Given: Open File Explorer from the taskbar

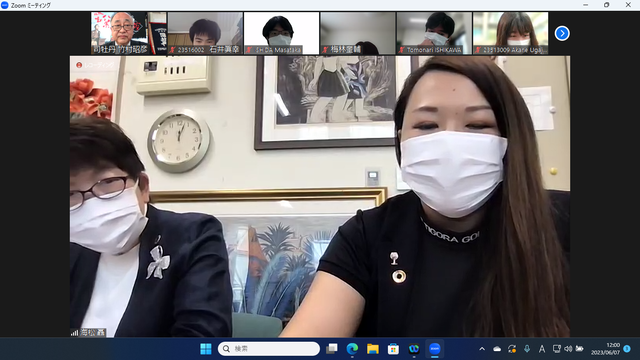Looking at the screenshot, I should 373,349.
